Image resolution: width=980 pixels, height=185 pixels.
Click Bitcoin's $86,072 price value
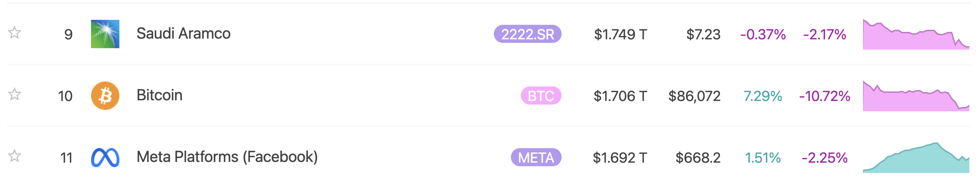point(694,96)
